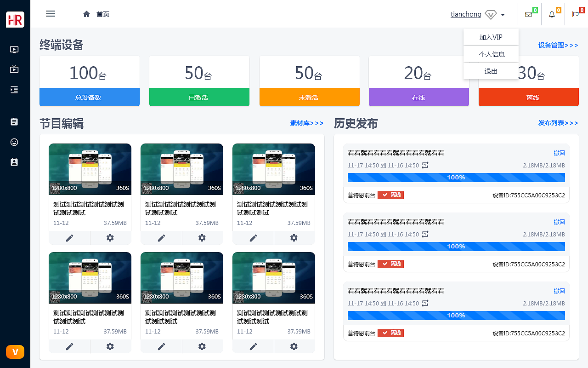Open the clipboard tasks icon in sidebar

click(14, 121)
